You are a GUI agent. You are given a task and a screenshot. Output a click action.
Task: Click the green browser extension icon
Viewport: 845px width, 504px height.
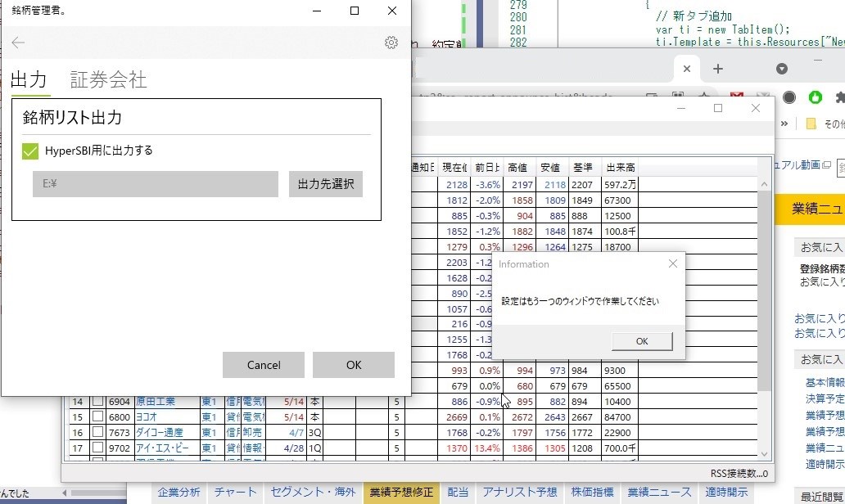816,97
